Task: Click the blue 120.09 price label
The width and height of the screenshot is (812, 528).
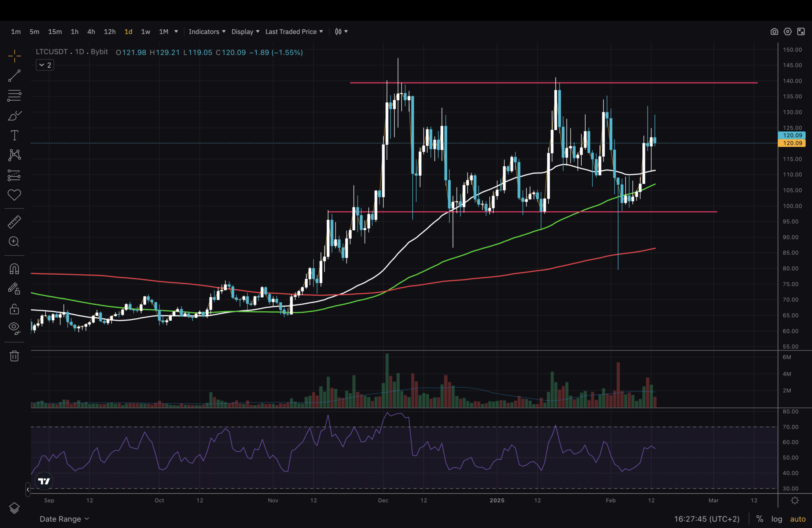Action: (x=792, y=135)
